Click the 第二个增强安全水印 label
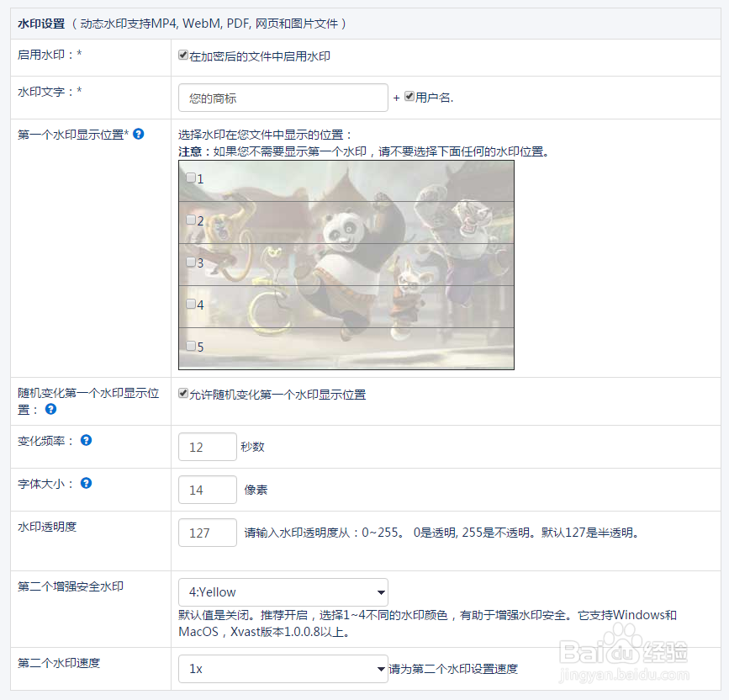The image size is (729, 700). pos(71,586)
